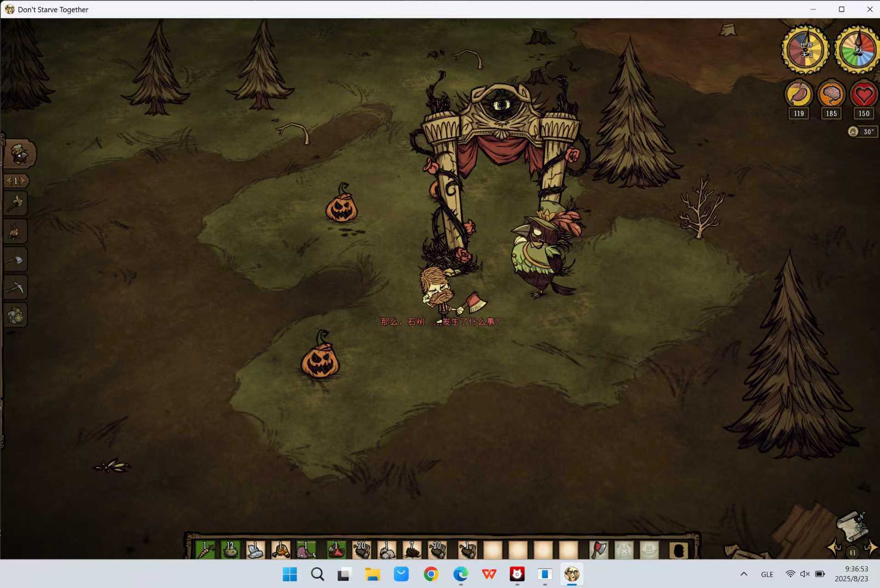Open Task View on the taskbar
The height and width of the screenshot is (588, 880).
coord(344,574)
